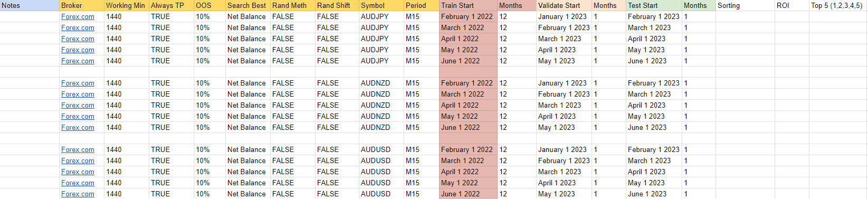Viewport: 868px width, 199px height.
Task: Select Validate Start January 1 2023 for AUDUSD
Action: click(x=564, y=149)
